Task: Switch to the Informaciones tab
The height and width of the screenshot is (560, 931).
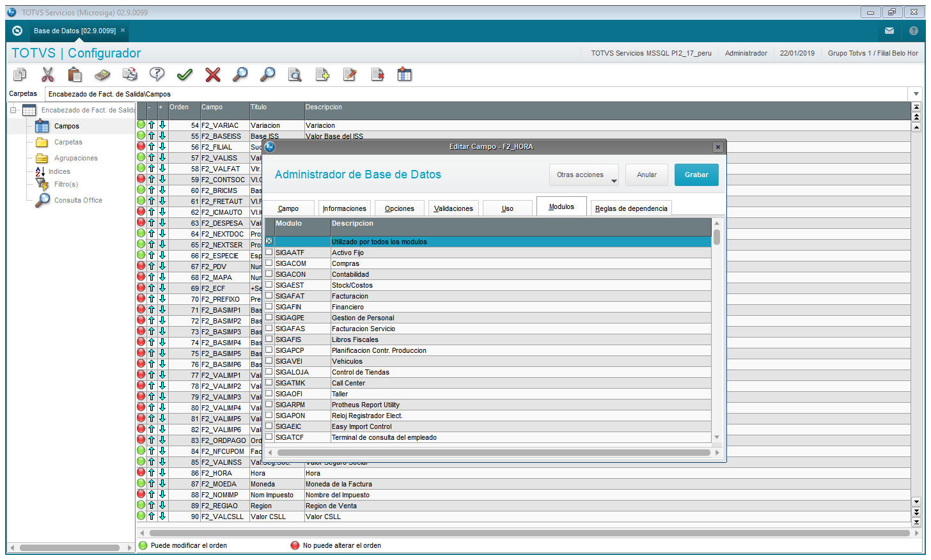Action: click(345, 208)
